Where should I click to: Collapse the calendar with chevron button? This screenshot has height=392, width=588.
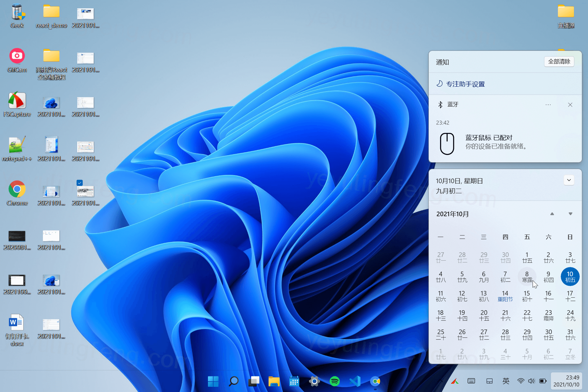coord(569,180)
